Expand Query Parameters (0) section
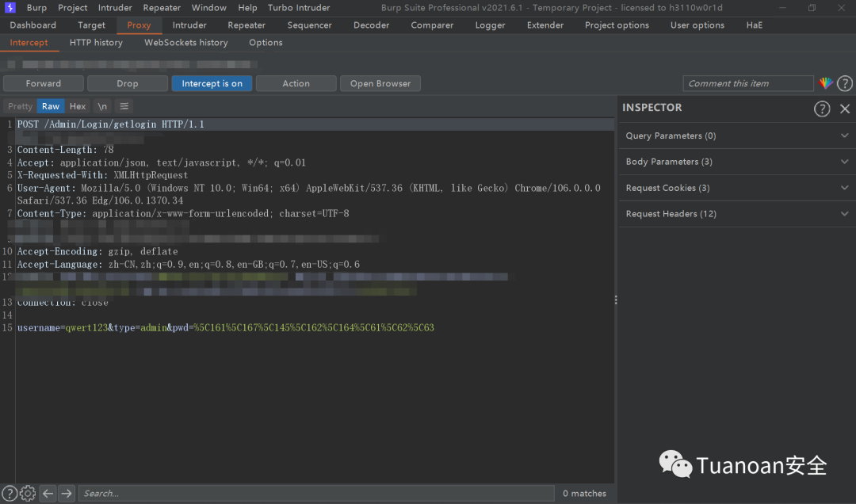Image resolution: width=856 pixels, height=504 pixels. (x=737, y=136)
